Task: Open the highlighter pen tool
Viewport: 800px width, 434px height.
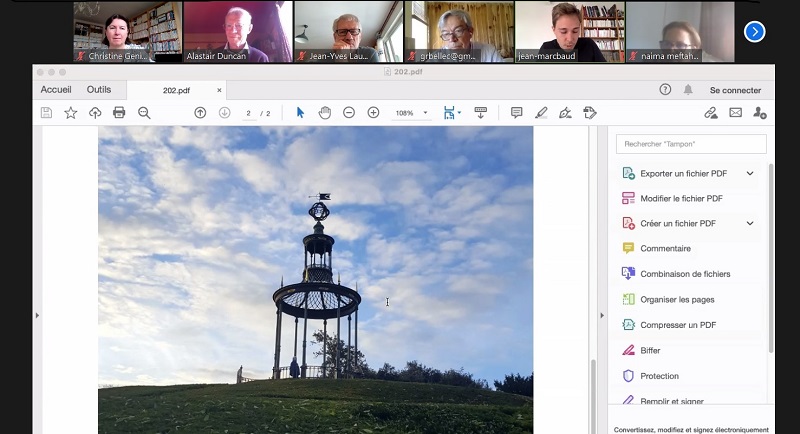Action: [x=541, y=113]
